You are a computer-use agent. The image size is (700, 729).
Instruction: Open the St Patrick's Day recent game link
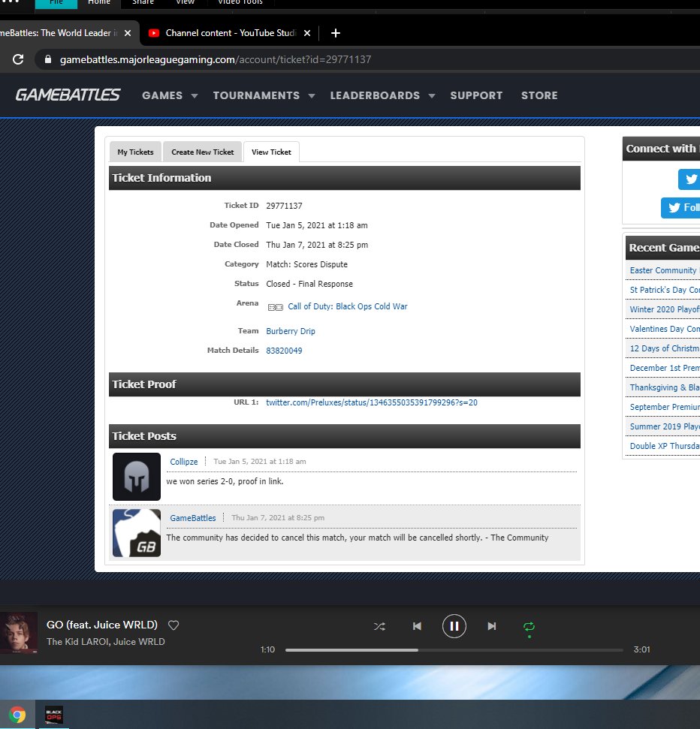coord(664,290)
